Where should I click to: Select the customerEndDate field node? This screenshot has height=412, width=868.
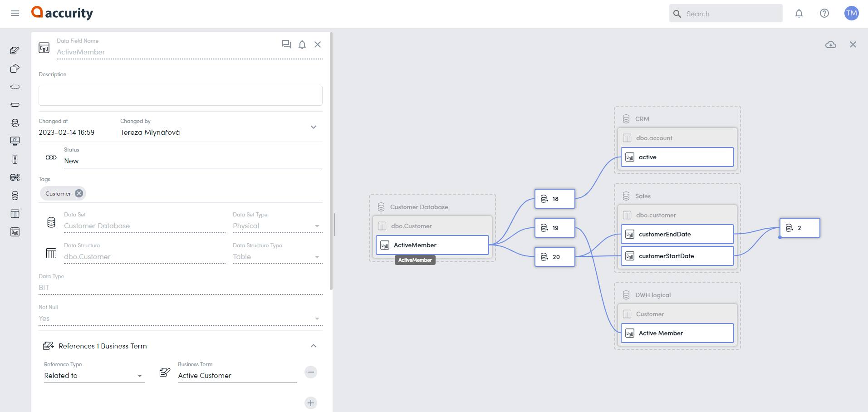click(677, 234)
